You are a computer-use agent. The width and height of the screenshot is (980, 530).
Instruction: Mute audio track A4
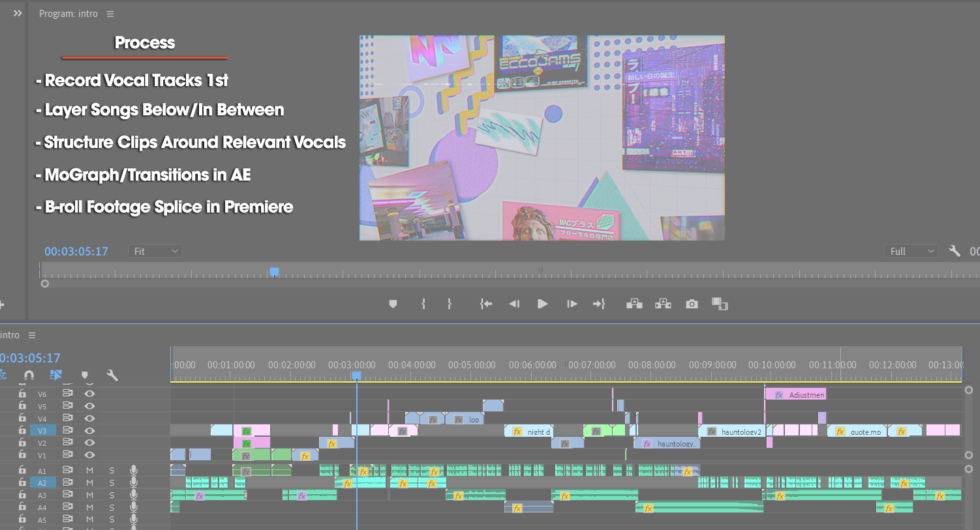[90, 507]
